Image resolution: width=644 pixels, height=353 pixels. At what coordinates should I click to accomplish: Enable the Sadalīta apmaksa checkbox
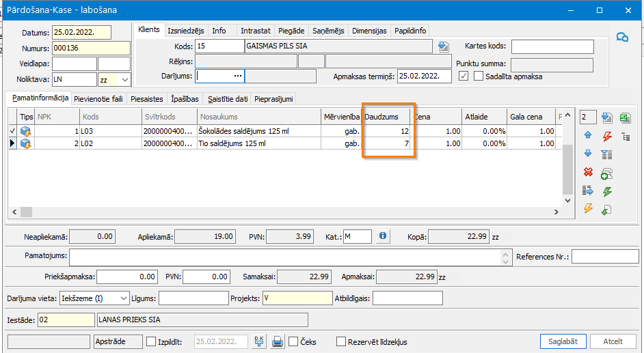478,76
